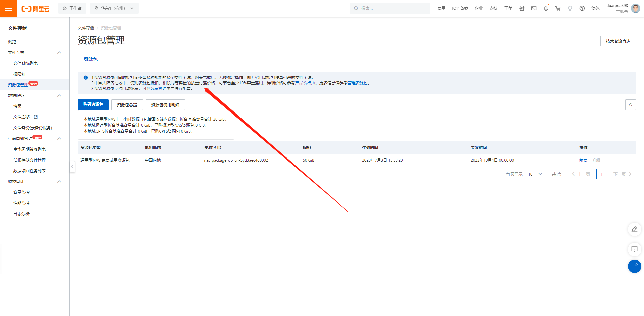Click resource package ID nas_package_dp_cn-5yd3aec4u0002
Viewport: 644px width, 316px height.
click(236, 160)
